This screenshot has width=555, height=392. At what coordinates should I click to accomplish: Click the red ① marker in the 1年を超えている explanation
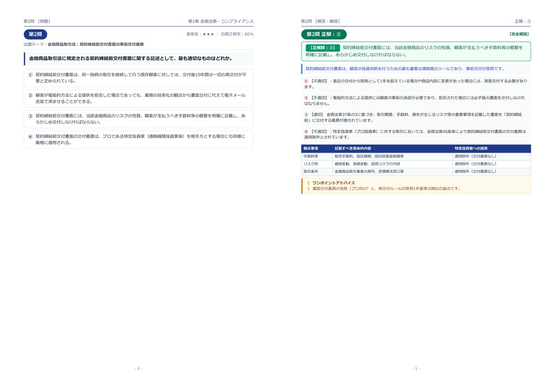306,81
